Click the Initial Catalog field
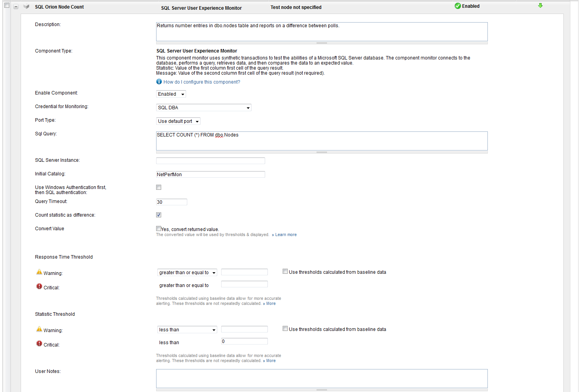 pos(211,174)
